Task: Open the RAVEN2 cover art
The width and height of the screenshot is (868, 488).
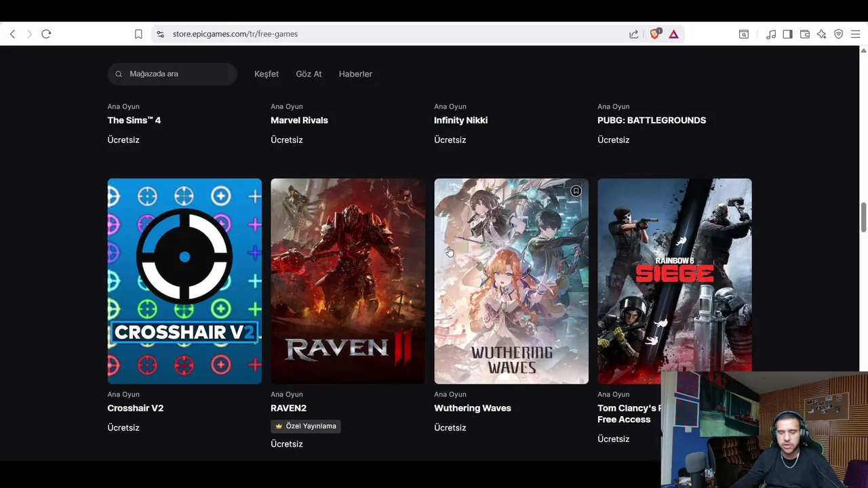Action: tap(348, 281)
